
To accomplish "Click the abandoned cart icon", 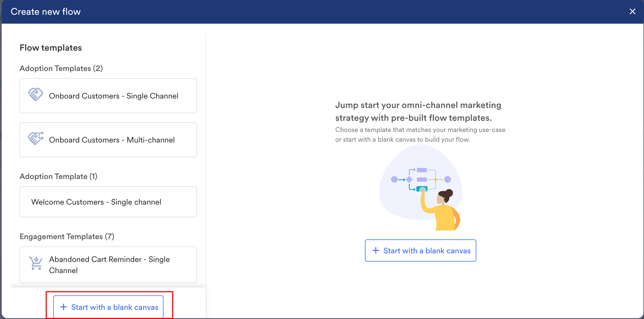I will point(36,263).
